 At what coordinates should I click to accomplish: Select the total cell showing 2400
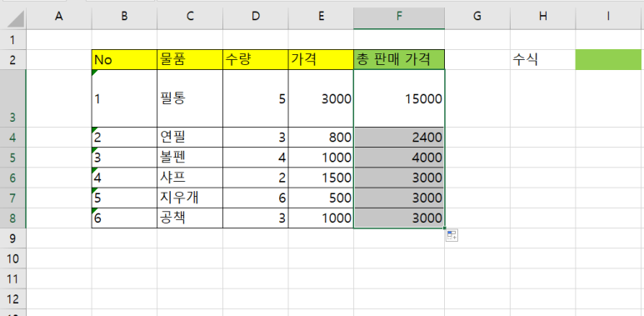(x=399, y=138)
